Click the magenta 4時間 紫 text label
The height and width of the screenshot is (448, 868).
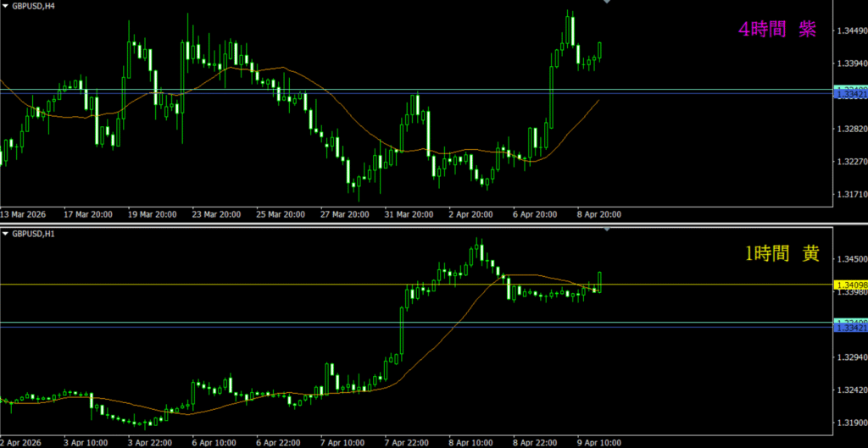click(x=777, y=30)
